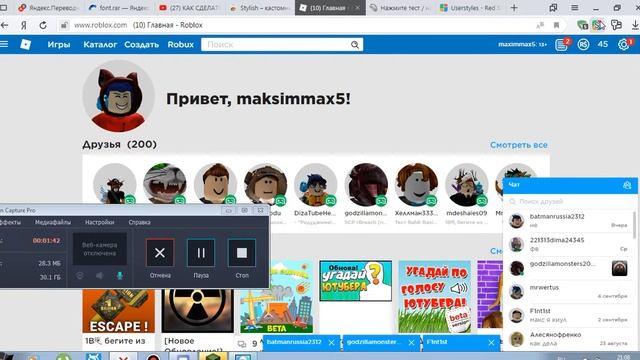Open the browser main menu icon

575,8
